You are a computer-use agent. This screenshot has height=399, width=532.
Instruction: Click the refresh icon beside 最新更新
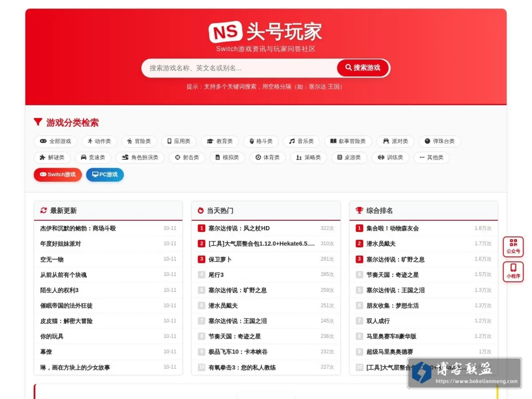(43, 211)
